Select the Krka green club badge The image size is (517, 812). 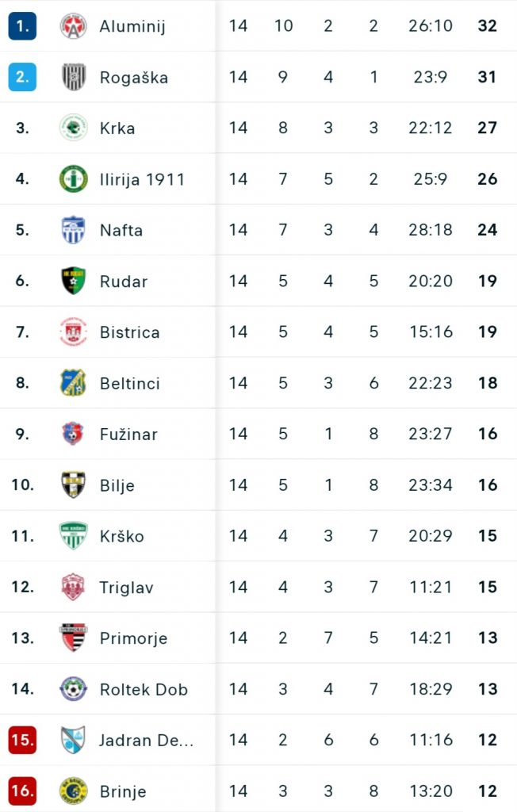click(x=73, y=128)
